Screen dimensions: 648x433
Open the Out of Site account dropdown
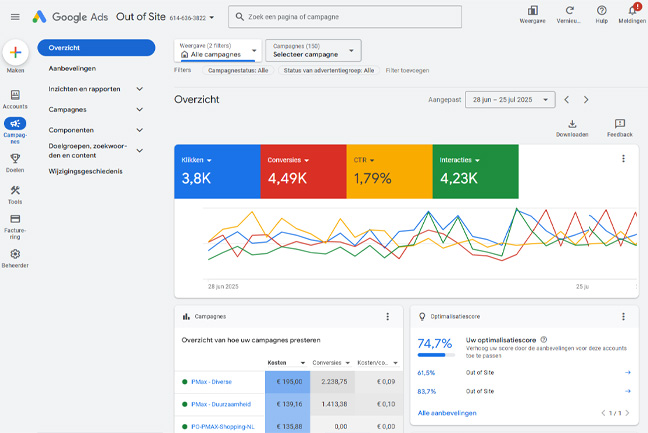click(x=212, y=17)
